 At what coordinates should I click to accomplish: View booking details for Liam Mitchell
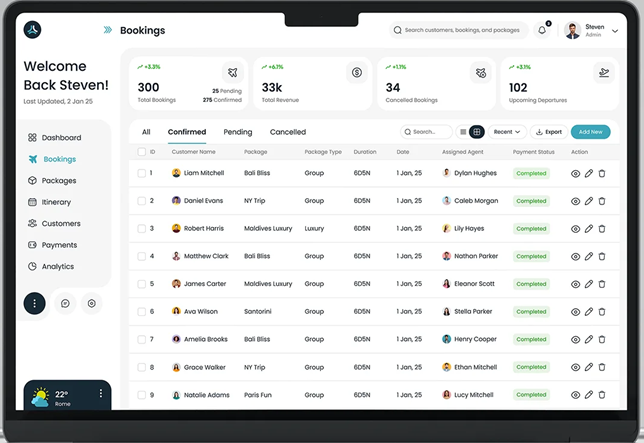point(575,173)
